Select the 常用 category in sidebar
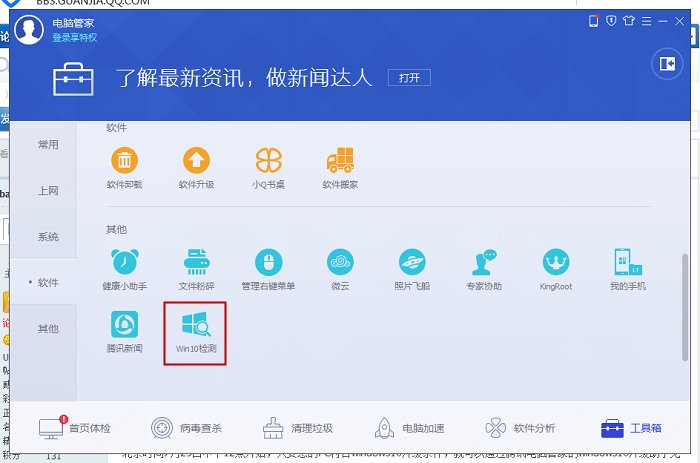 (x=48, y=144)
